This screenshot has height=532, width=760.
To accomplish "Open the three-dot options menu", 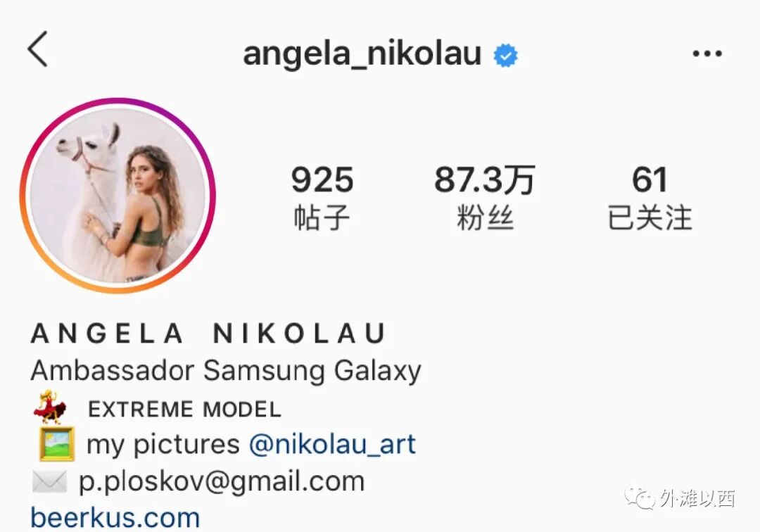I will (x=707, y=53).
